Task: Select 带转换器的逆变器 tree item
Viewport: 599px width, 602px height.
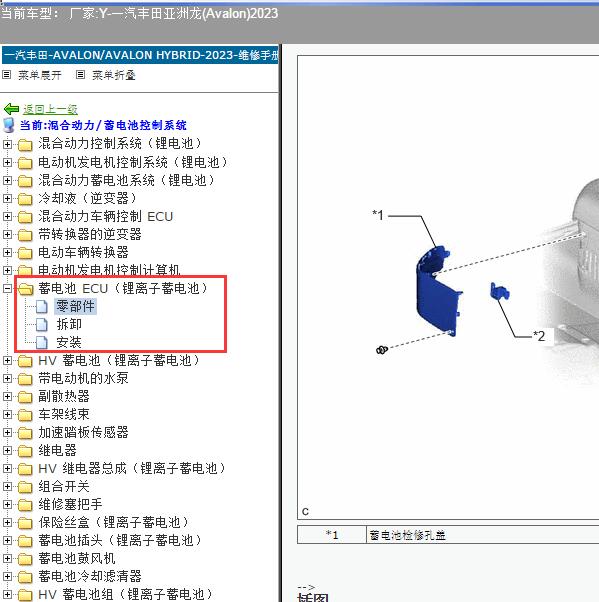Action: (x=90, y=235)
